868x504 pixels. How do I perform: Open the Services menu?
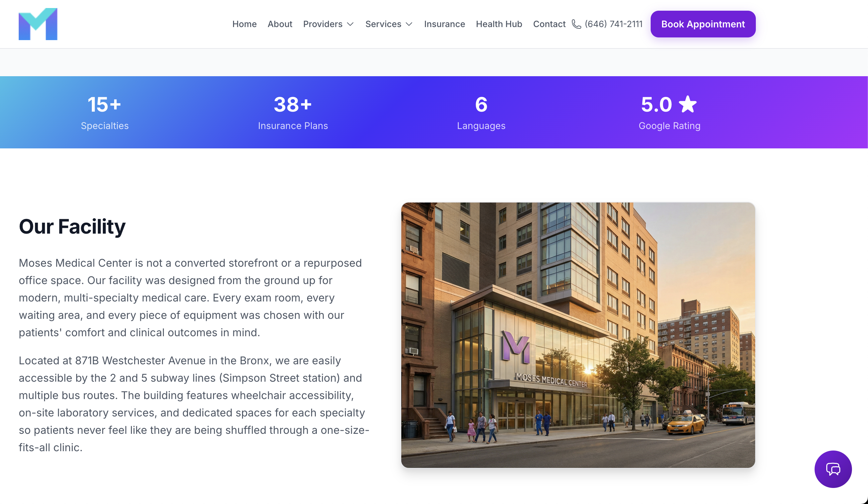point(383,24)
